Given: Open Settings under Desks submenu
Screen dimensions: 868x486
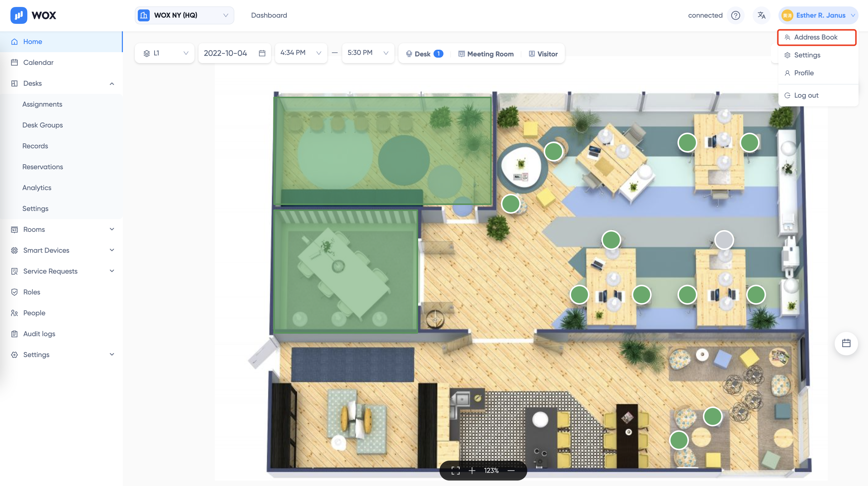Looking at the screenshot, I should [x=35, y=209].
